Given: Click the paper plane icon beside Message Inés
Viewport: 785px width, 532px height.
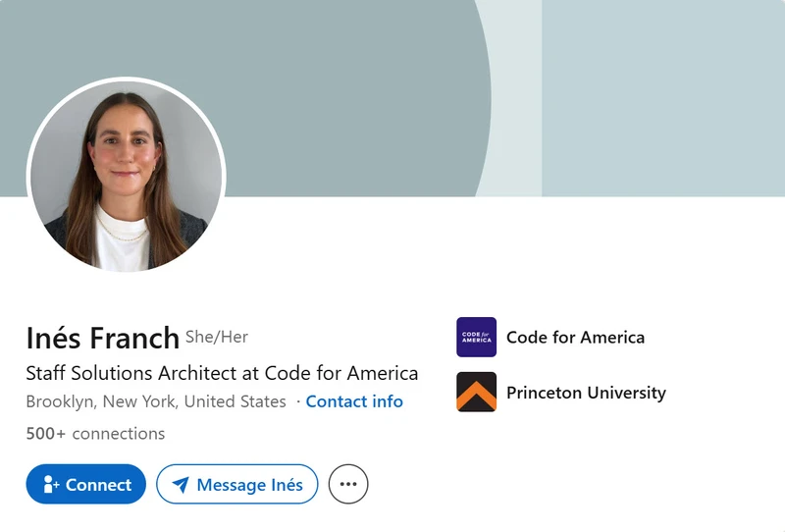Looking at the screenshot, I should pyautogui.click(x=181, y=485).
